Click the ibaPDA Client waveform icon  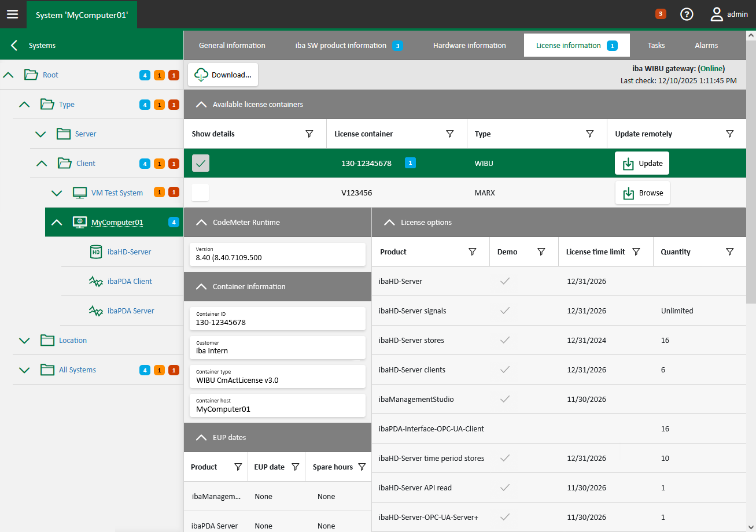click(x=96, y=282)
